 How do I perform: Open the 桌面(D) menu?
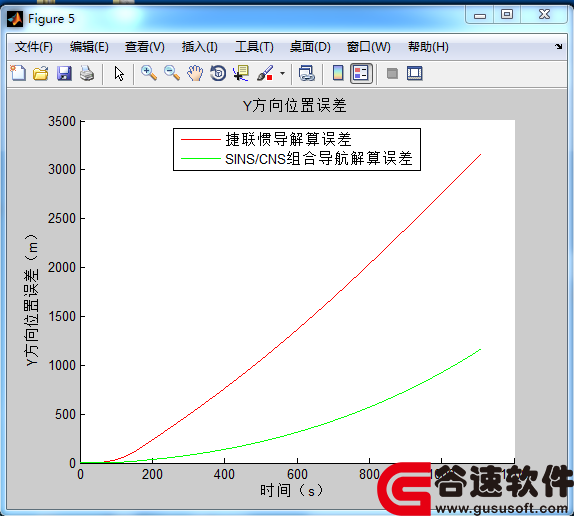[310, 47]
